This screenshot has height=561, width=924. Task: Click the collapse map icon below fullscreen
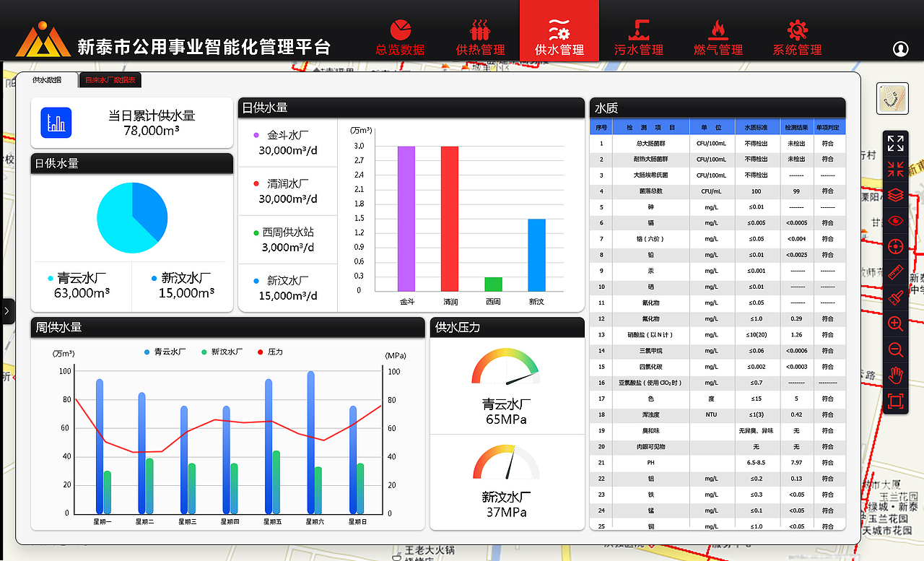(895, 169)
